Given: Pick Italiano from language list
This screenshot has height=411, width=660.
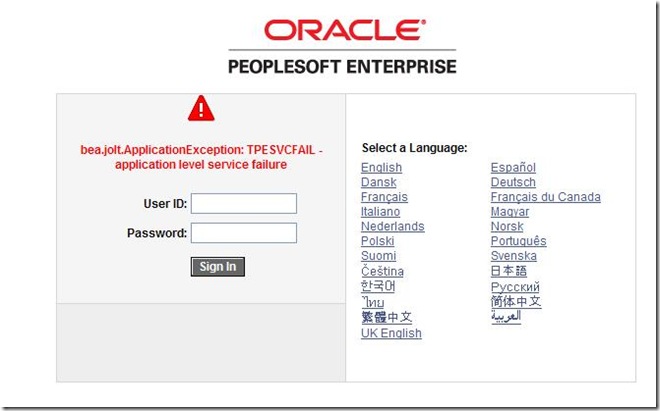Looking at the screenshot, I should coord(380,212).
